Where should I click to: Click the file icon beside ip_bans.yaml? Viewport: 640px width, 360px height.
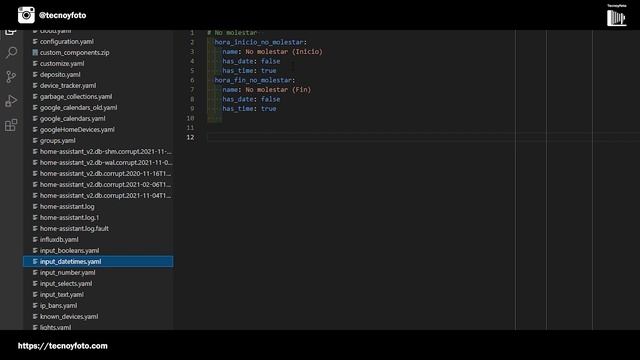pyautogui.click(x=35, y=306)
